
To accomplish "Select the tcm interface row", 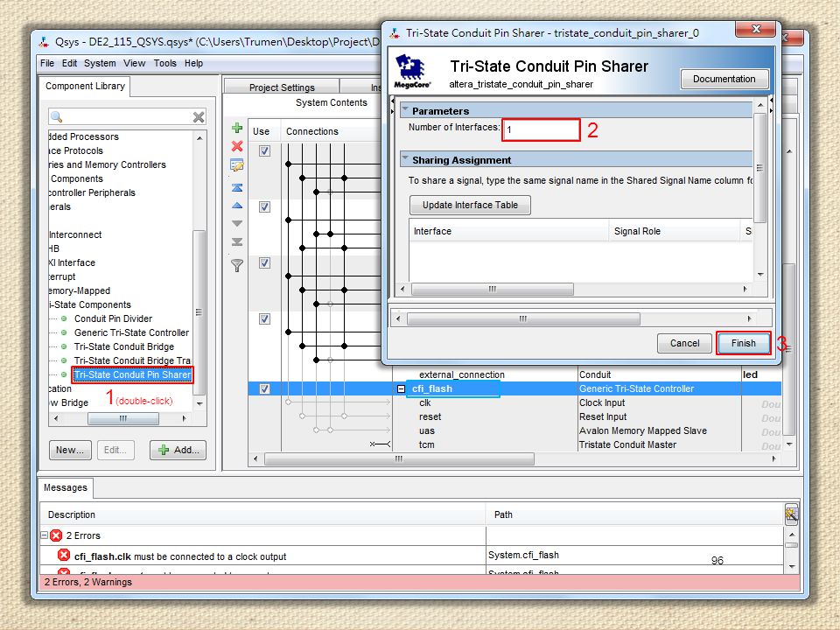I will (427, 444).
